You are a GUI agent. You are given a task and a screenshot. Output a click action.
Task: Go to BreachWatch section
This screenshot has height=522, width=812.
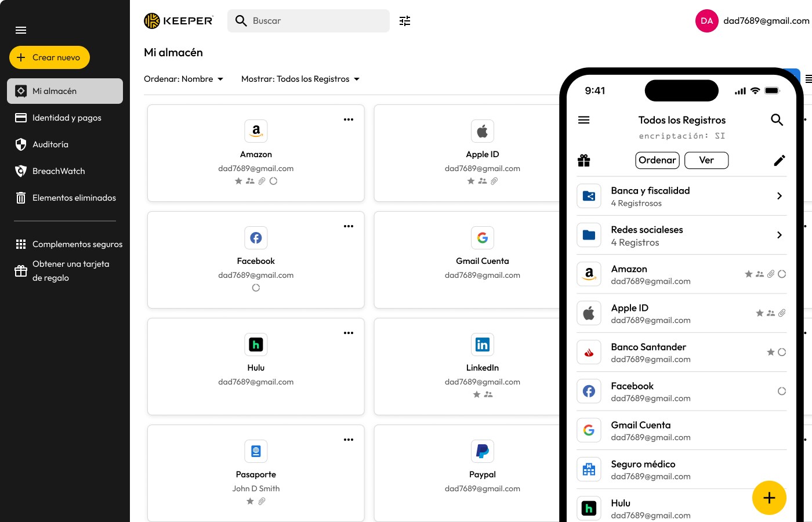[x=65, y=171]
